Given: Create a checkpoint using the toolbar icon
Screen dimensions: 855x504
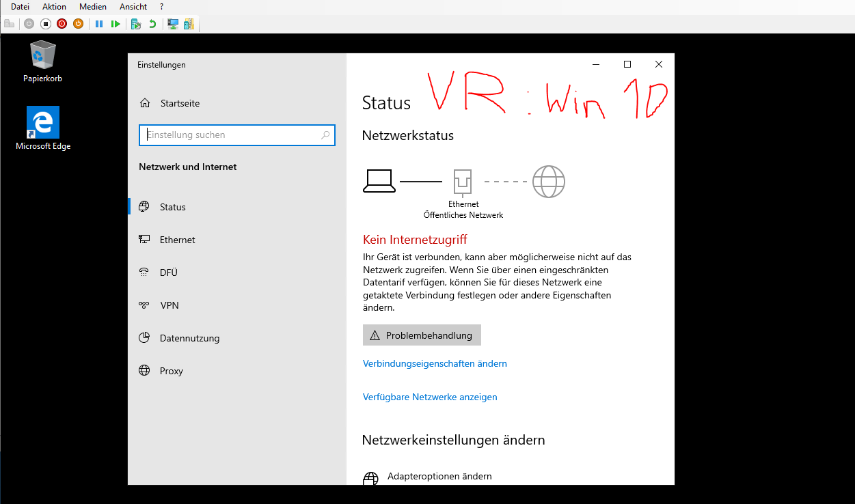Looking at the screenshot, I should 136,24.
